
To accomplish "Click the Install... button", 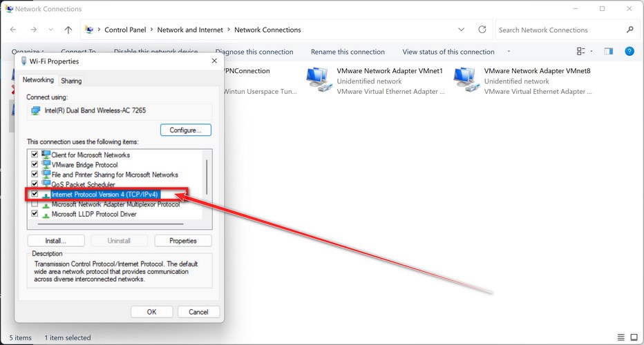I will click(56, 241).
